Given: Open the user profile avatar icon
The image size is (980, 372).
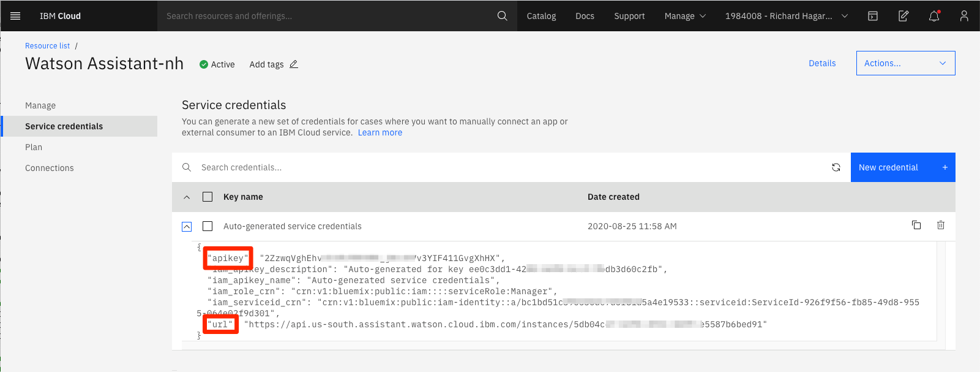Looking at the screenshot, I should 964,16.
